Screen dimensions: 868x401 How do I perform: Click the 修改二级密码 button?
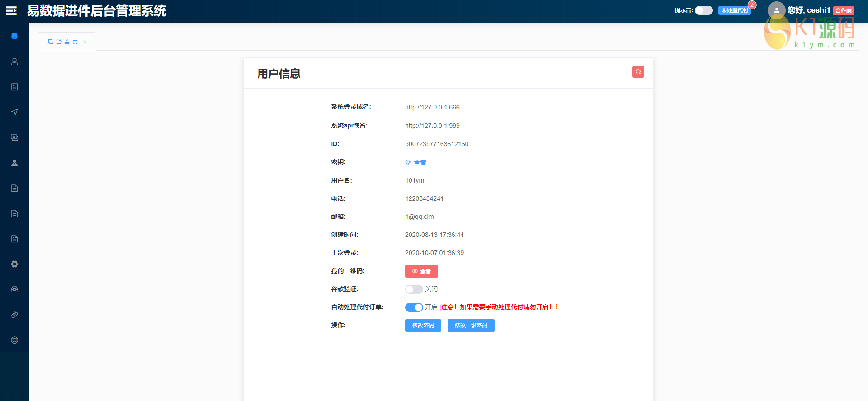(471, 326)
